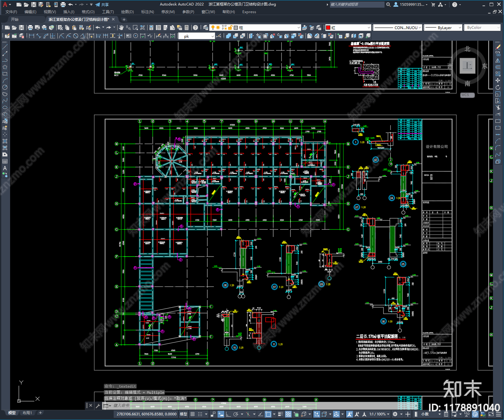Viewport: 504px width, 420px height.
Task: Select the Polygon draw tool
Action: (5, 67)
